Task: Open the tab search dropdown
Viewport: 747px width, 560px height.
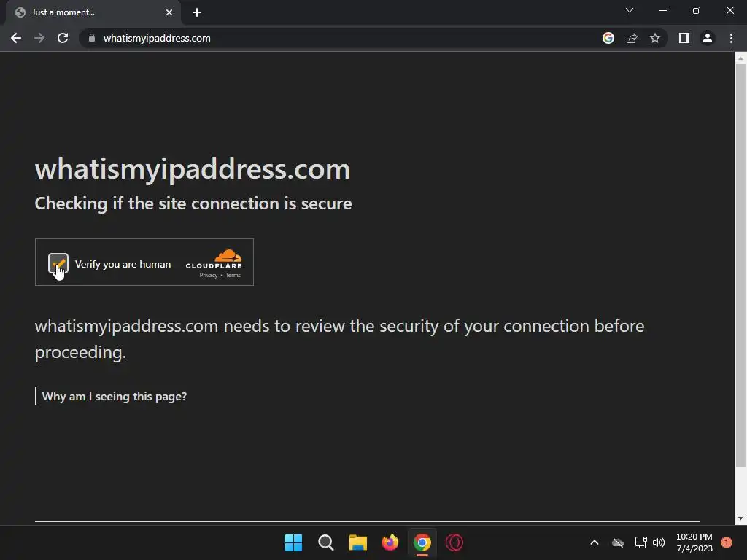Action: tap(630, 10)
